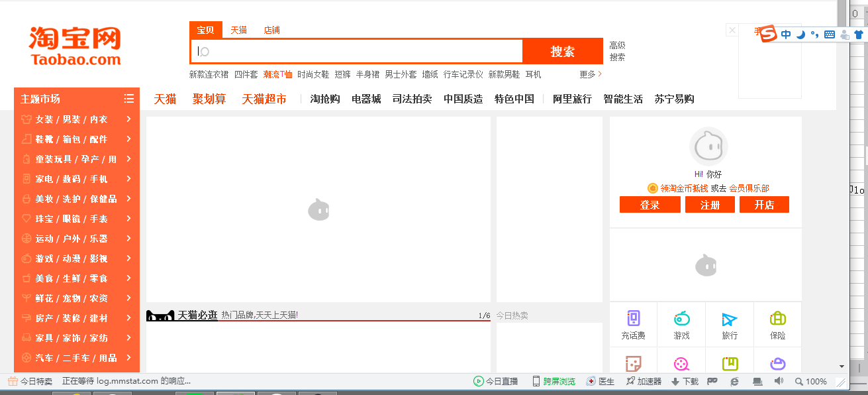The height and width of the screenshot is (395, 868).
Task: Click the orange 搜索 button
Action: 563,51
